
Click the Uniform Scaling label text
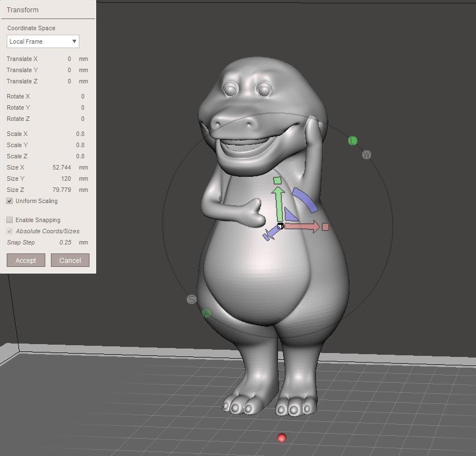pyautogui.click(x=36, y=201)
